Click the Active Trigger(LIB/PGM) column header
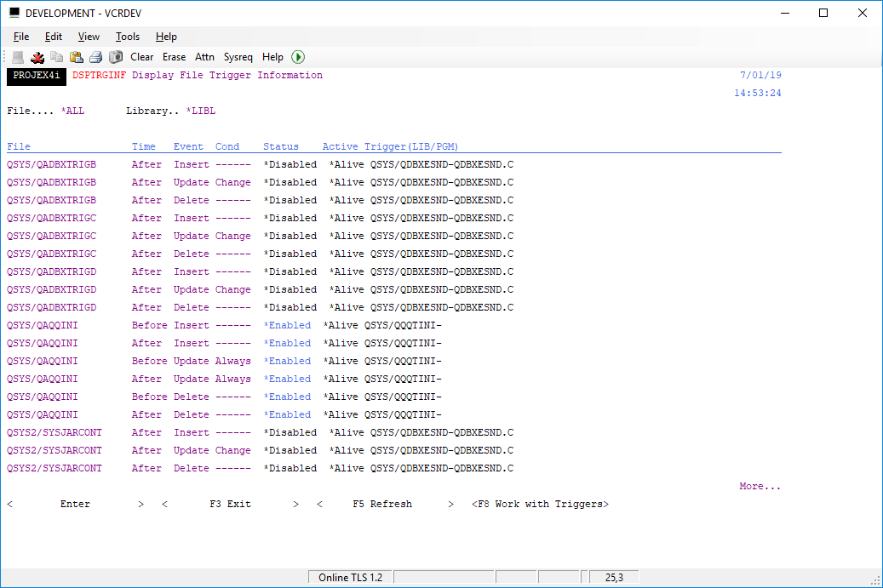The width and height of the screenshot is (883, 588). click(390, 147)
